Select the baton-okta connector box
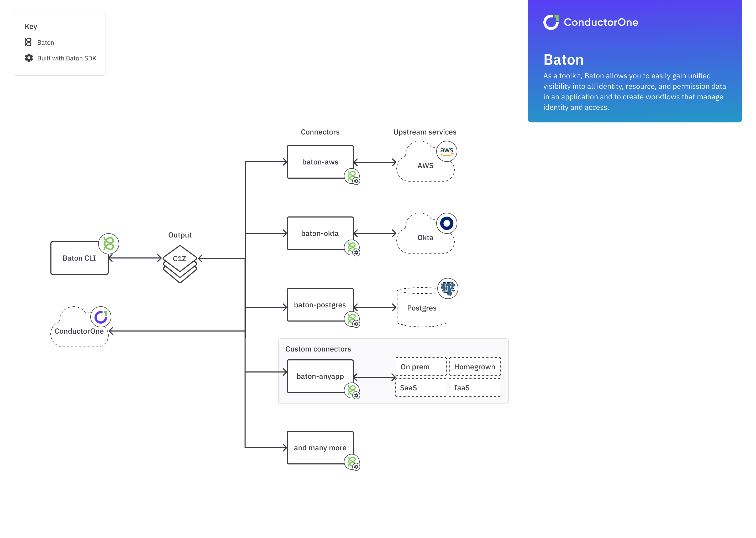Viewport: 756px width, 538px height. coord(320,233)
